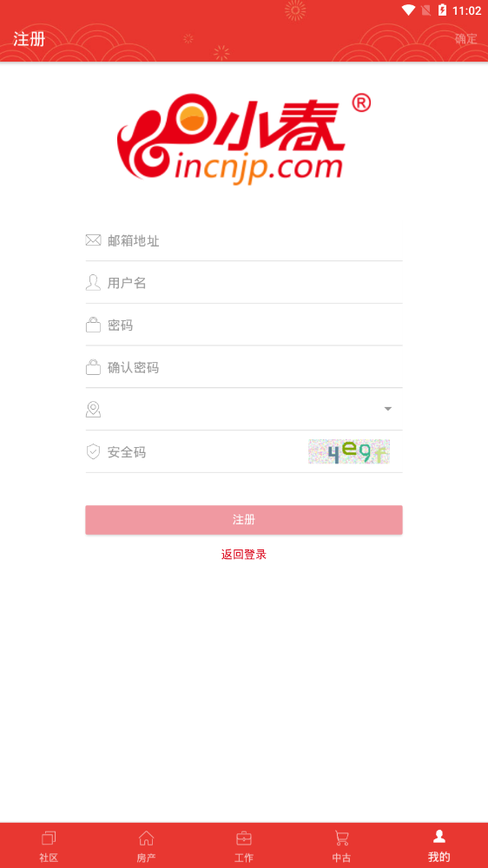Screen dimensions: 488x868
Task: Select the 我的 profile tab
Action: 439,845
